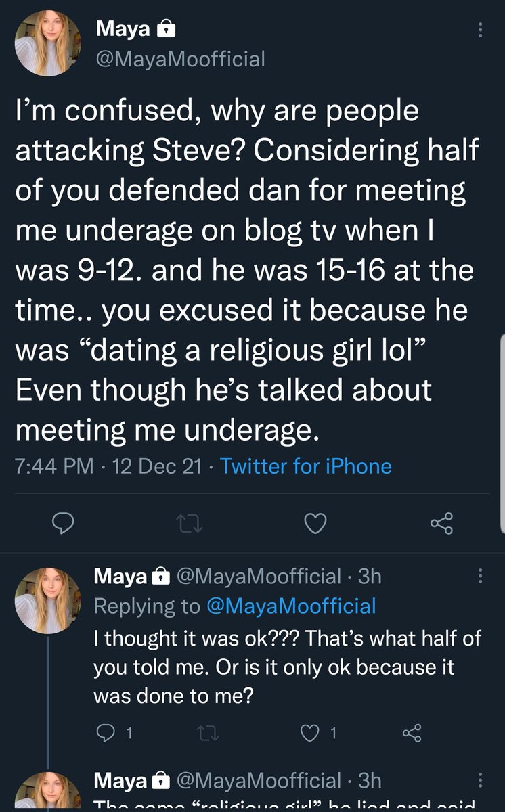Tap the reply icon under main tweet
This screenshot has height=812, width=505.
[x=62, y=522]
